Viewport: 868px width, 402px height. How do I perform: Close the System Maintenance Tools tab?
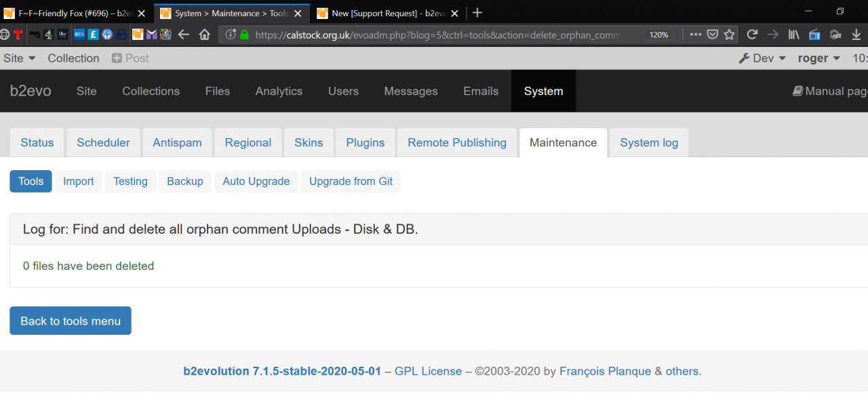(297, 13)
